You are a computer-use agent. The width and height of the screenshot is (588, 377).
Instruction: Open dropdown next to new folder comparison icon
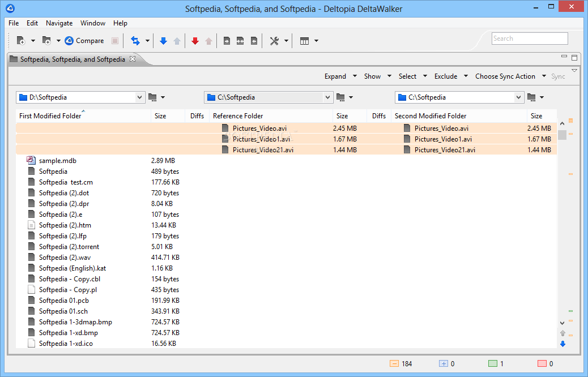[x=58, y=40]
